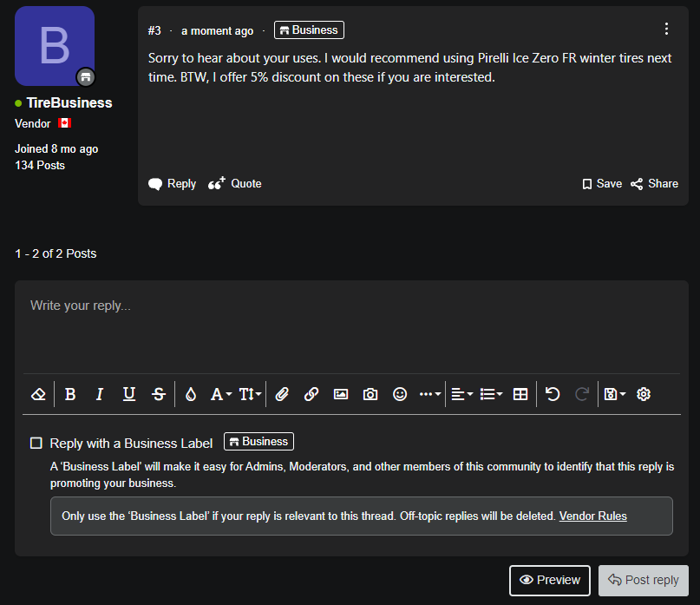Image resolution: width=700 pixels, height=605 pixels.
Task: Click the camera media icon
Action: pyautogui.click(x=370, y=394)
